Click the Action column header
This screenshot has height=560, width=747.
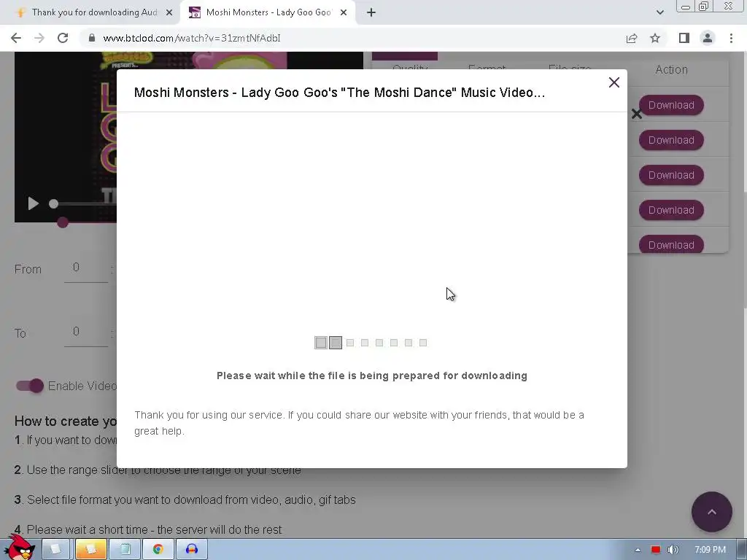click(671, 69)
